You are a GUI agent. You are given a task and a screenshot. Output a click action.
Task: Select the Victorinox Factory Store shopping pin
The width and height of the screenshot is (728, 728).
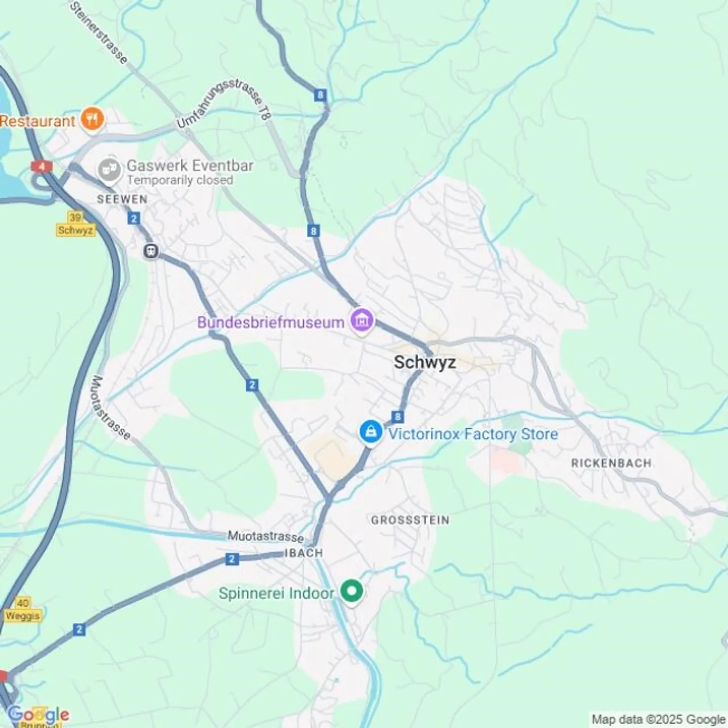[371, 433]
